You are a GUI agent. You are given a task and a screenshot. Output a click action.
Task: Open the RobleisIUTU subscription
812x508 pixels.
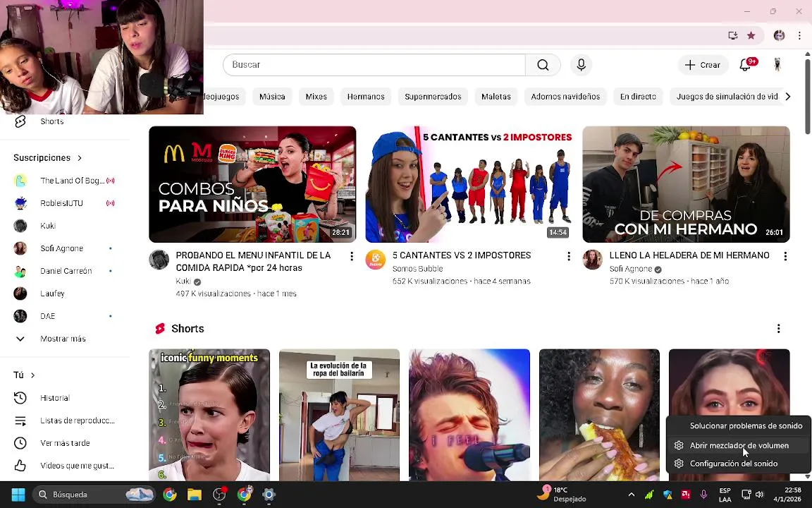coord(65,203)
